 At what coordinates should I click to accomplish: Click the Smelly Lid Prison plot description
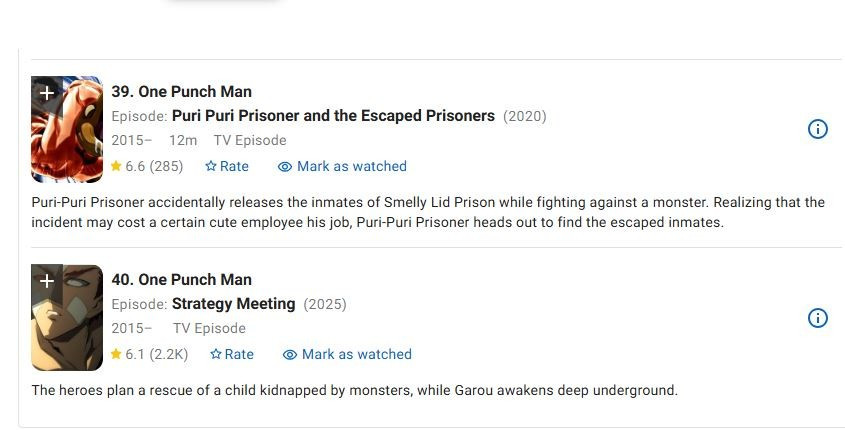428,212
